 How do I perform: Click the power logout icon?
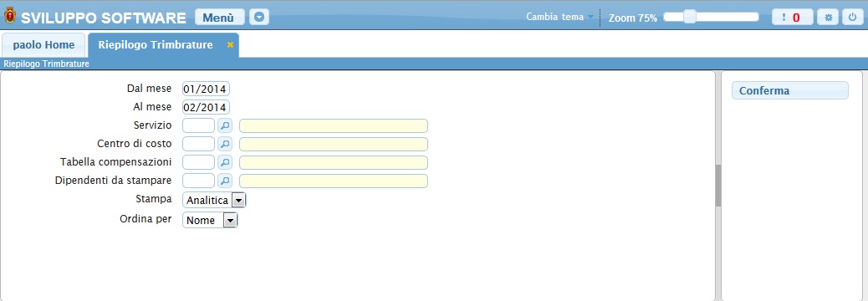[x=851, y=18]
